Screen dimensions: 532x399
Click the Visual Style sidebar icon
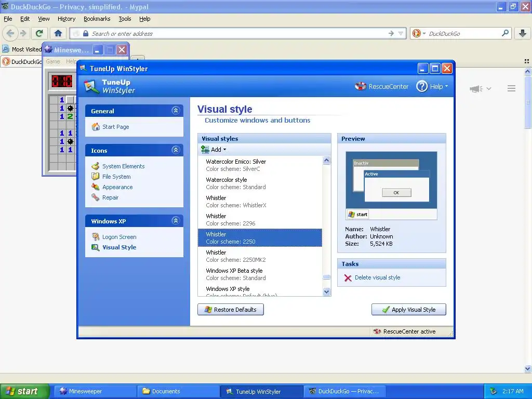[x=96, y=247]
